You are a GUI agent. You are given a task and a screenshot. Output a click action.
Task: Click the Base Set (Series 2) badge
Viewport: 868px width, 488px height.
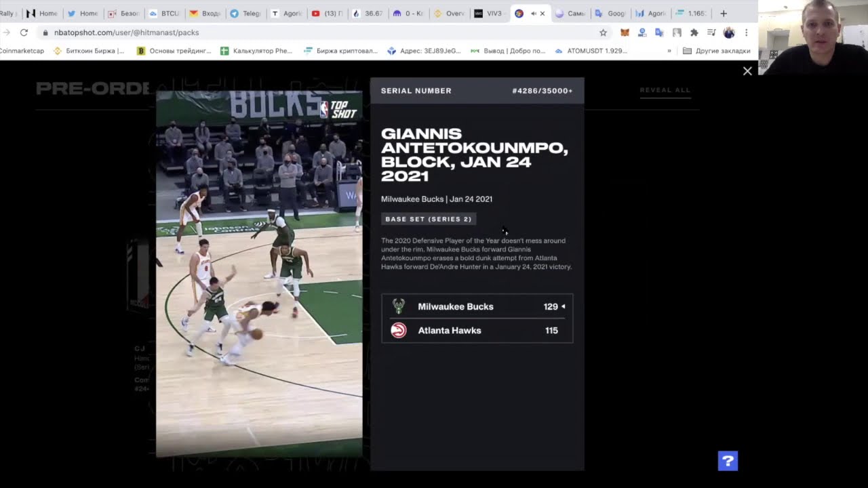(429, 219)
